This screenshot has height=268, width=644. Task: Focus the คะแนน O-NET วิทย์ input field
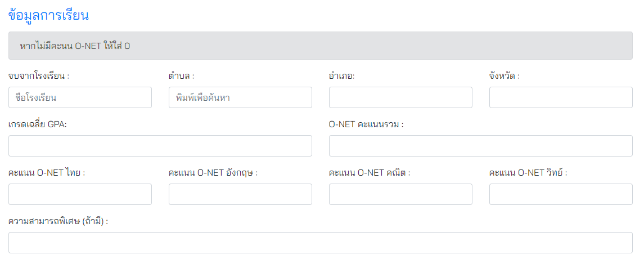point(561,194)
